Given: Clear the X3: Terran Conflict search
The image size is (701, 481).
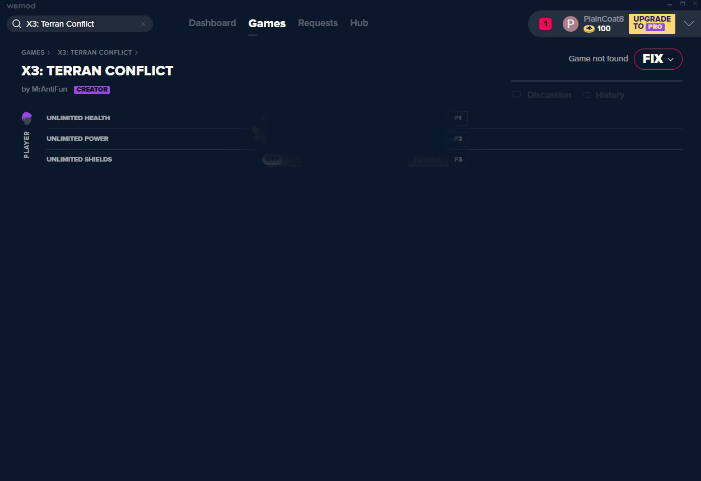Looking at the screenshot, I should pos(143,24).
